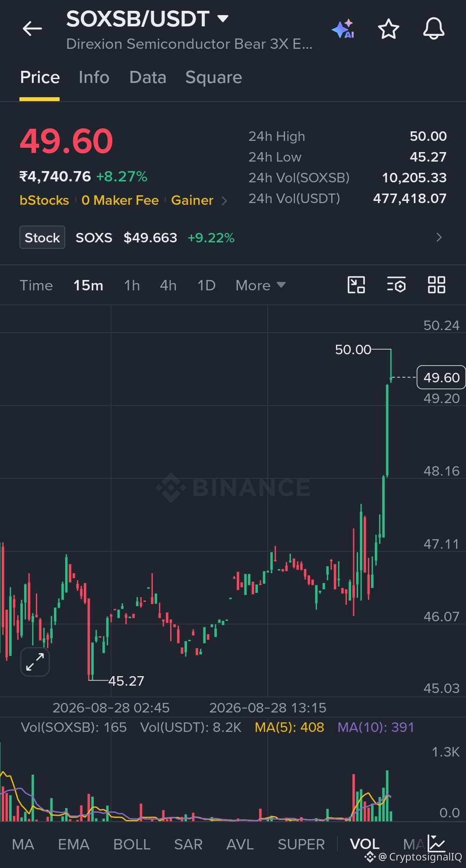This screenshot has height=868, width=466.
Task: Tap the current price 49.60 axis label
Action: 441,377
